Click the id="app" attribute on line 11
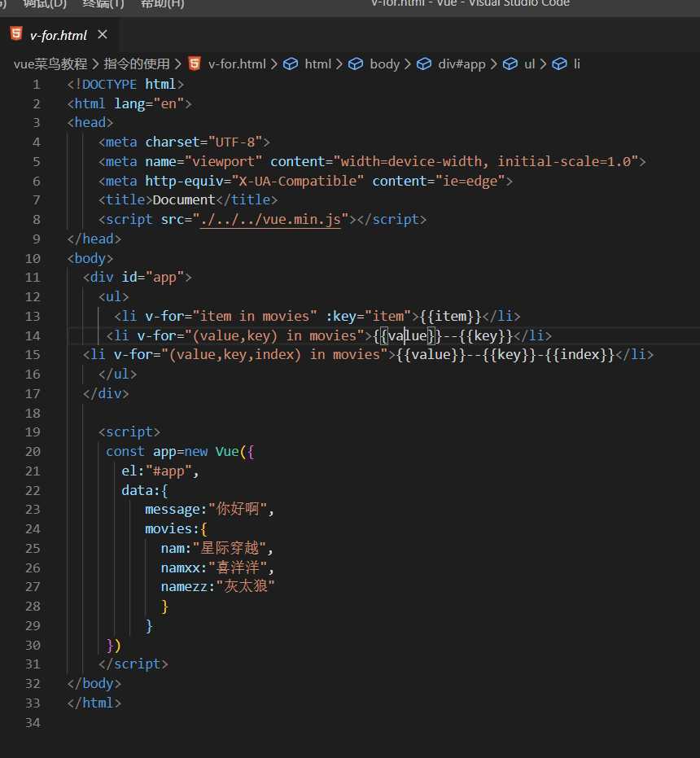This screenshot has height=758, width=700. tap(153, 278)
